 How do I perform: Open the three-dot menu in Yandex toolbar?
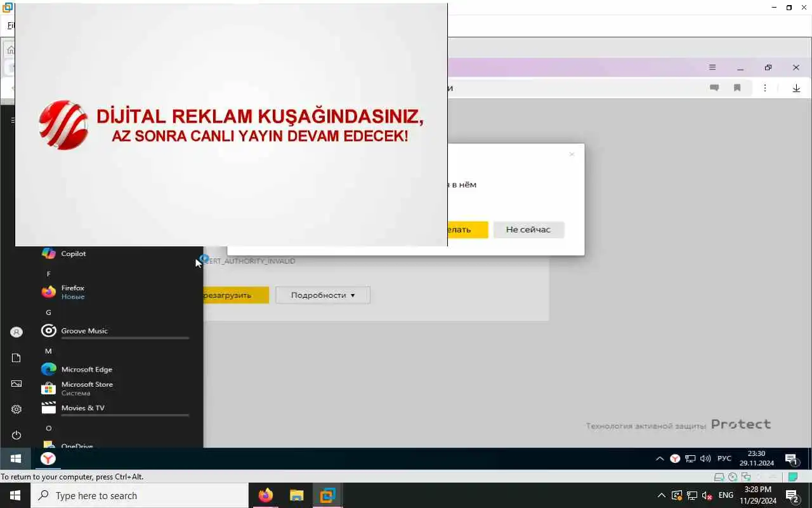(x=765, y=88)
